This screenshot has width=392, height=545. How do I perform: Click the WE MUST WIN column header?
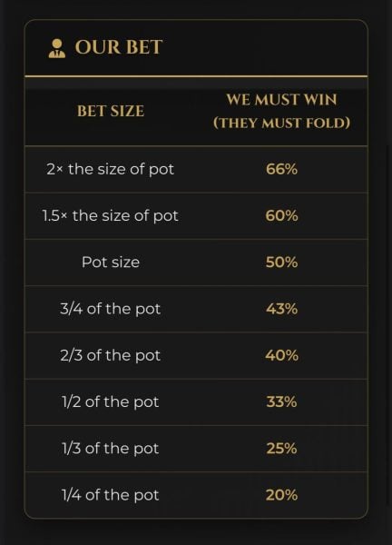tap(281, 111)
